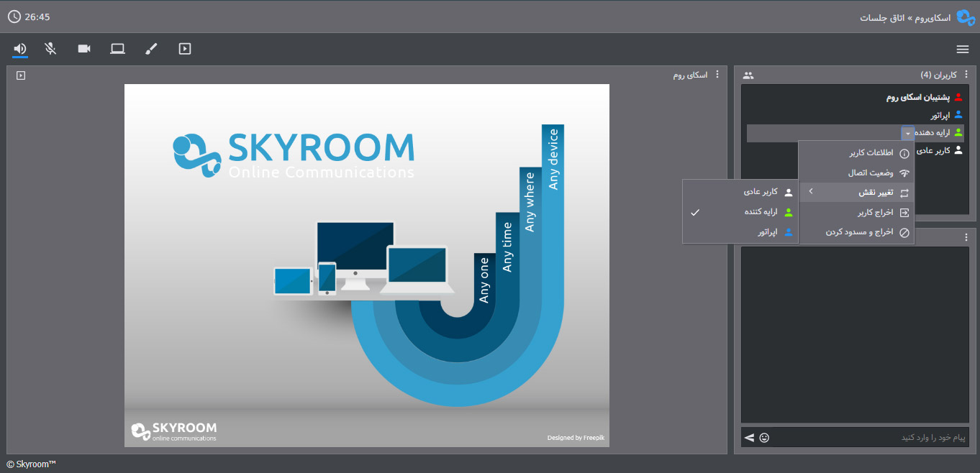
Task: Choose اخراج و مسدود کردن from the menu
Action: tap(857, 233)
